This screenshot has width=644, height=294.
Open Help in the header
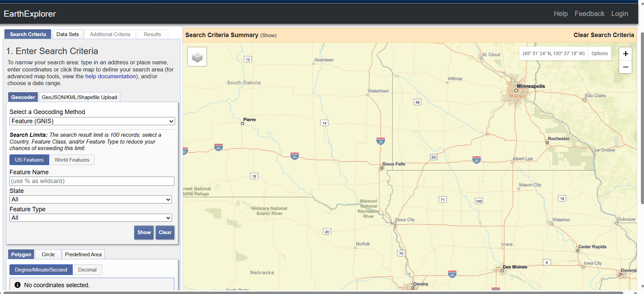(561, 14)
